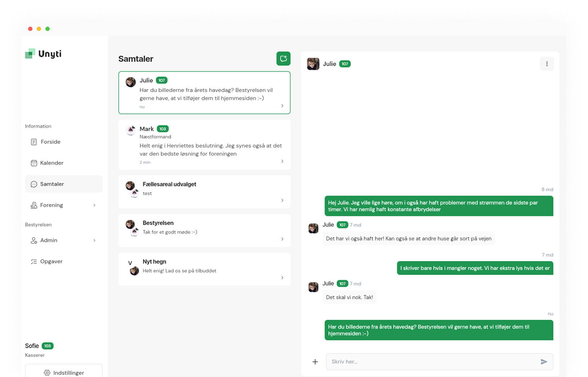This screenshot has height=377, width=588.
Task: Open the Bestyrelsen conversation
Action: [204, 230]
